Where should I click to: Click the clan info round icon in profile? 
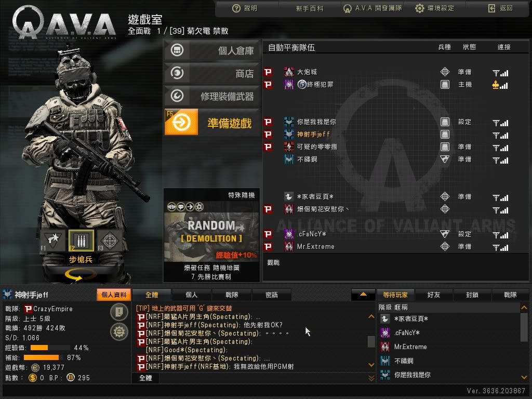(119, 312)
